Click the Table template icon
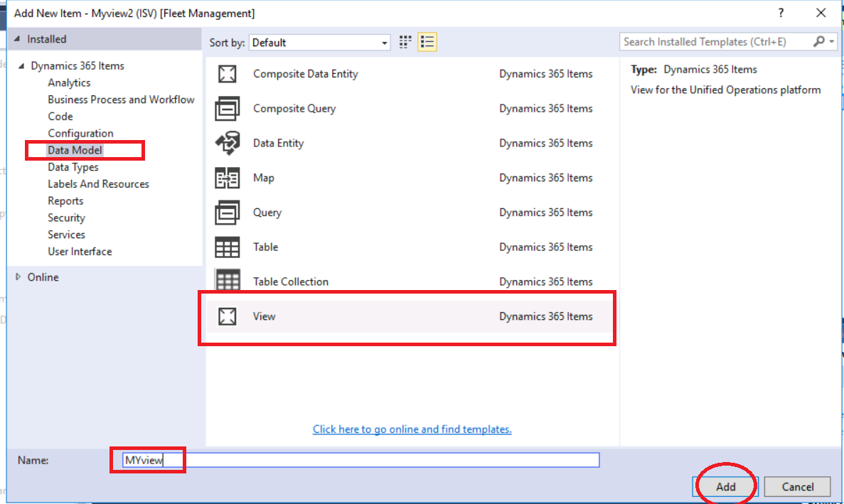The image size is (844, 504). click(x=227, y=247)
